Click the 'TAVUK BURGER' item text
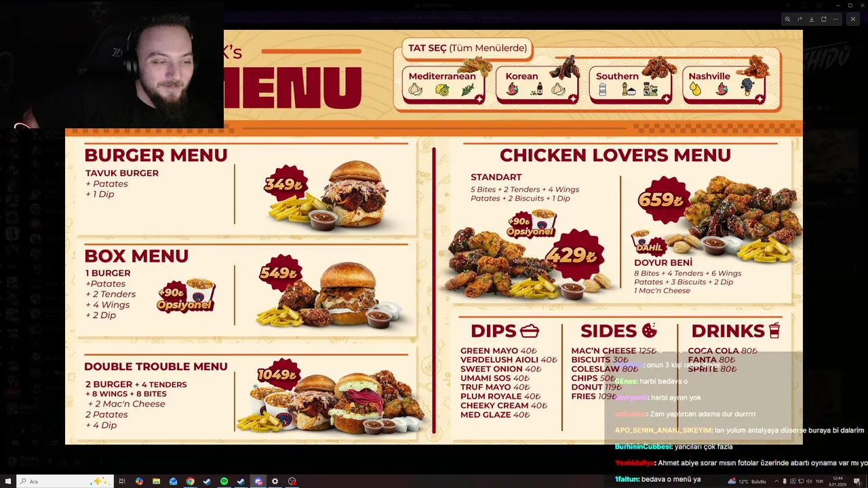868x488 pixels. [122, 174]
